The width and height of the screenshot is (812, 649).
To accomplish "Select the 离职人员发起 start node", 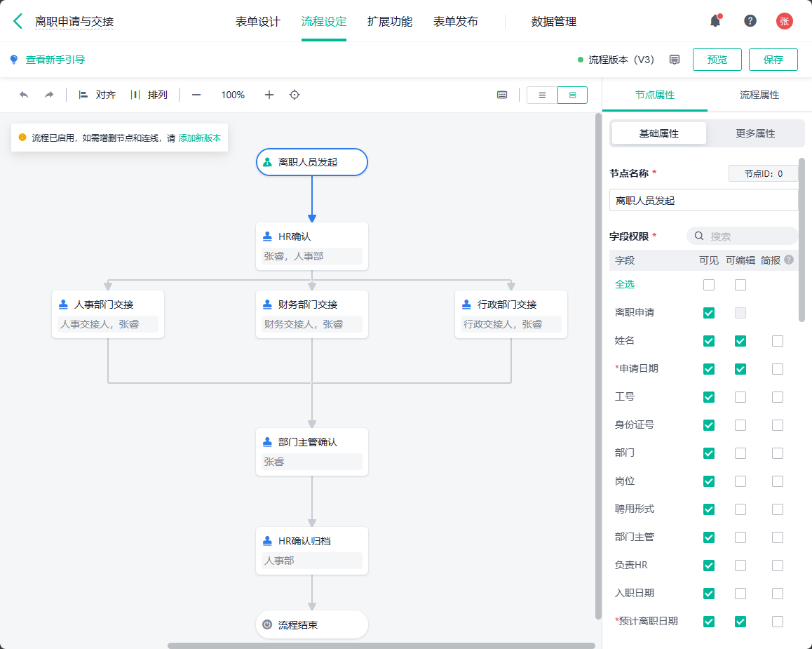I will (312, 162).
